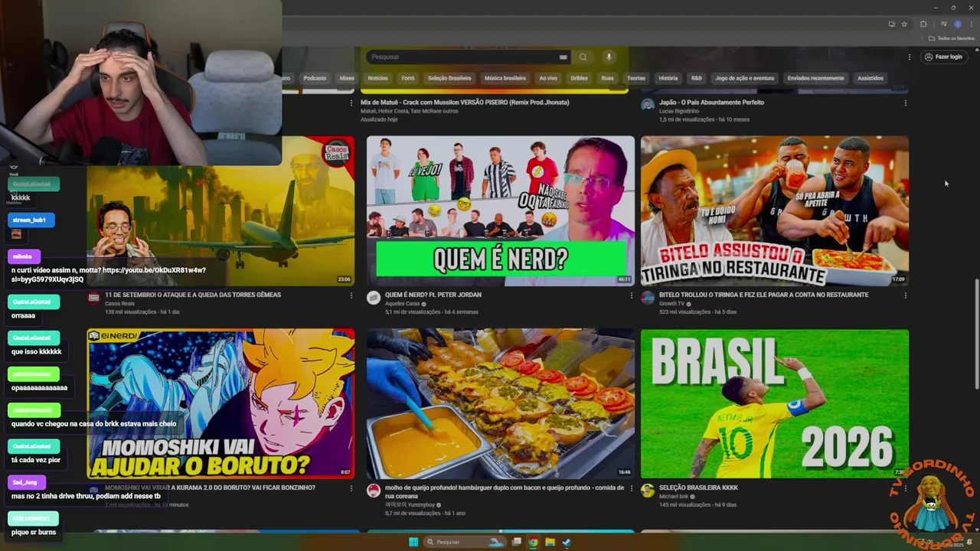Click the Windows taskbar Pesquisar search box
This screenshot has width=980, height=551.
pos(465,542)
